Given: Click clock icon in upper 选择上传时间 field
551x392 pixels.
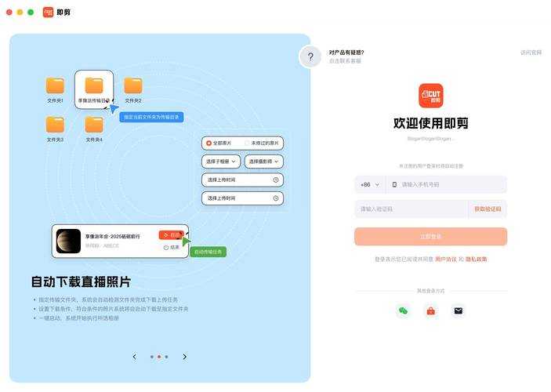Looking at the screenshot, I should pyautogui.click(x=276, y=180).
